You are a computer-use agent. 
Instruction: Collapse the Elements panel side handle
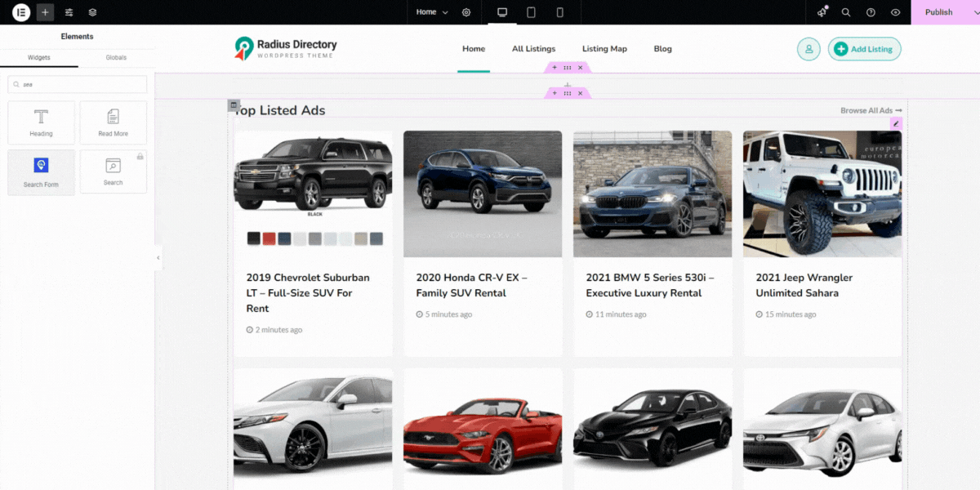point(158,257)
